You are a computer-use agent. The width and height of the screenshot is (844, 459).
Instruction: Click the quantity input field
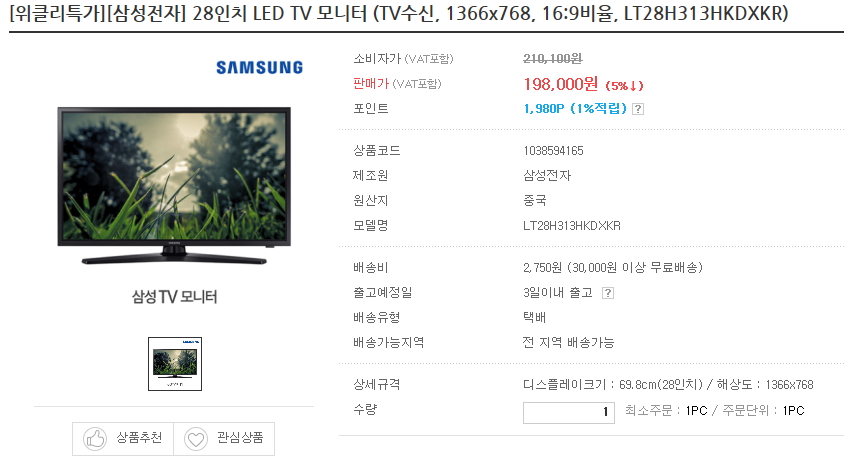[568, 413]
